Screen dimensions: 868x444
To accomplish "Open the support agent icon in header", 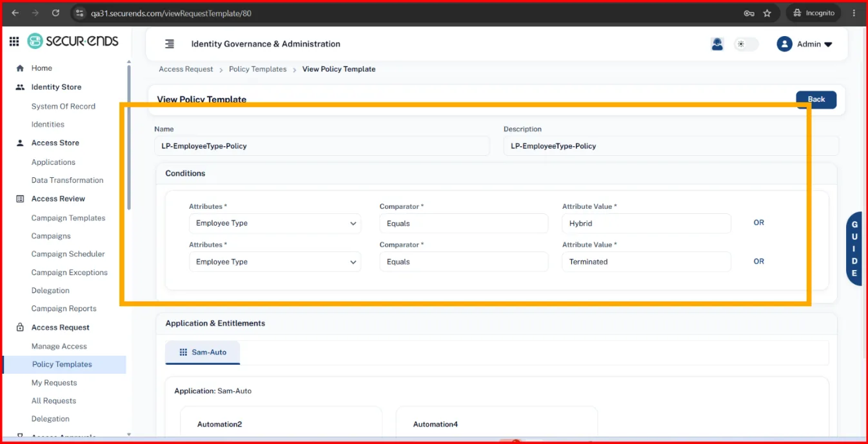I will pos(717,44).
